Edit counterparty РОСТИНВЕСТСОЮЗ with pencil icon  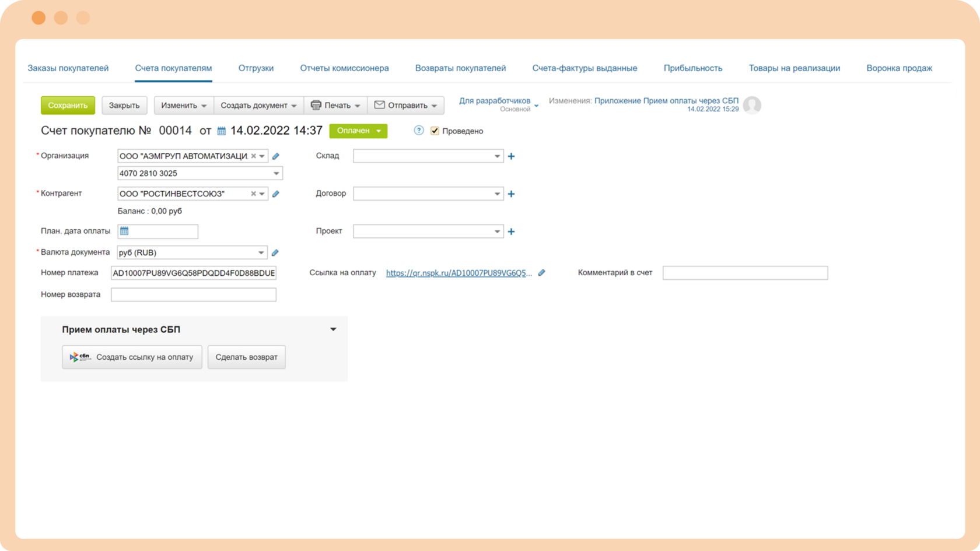[x=276, y=194]
